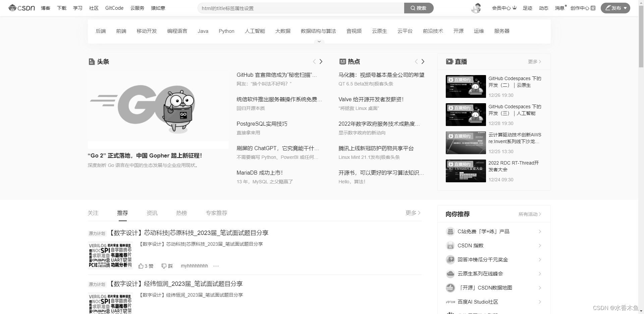Open 更多 in the 直播 panel
The width and height of the screenshot is (644, 314).
[x=534, y=62]
